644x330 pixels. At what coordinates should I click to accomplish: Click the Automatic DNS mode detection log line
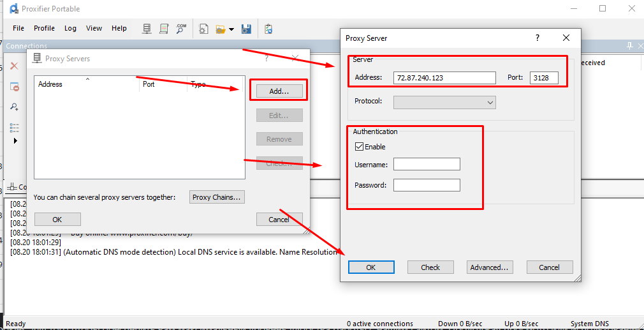pos(173,252)
